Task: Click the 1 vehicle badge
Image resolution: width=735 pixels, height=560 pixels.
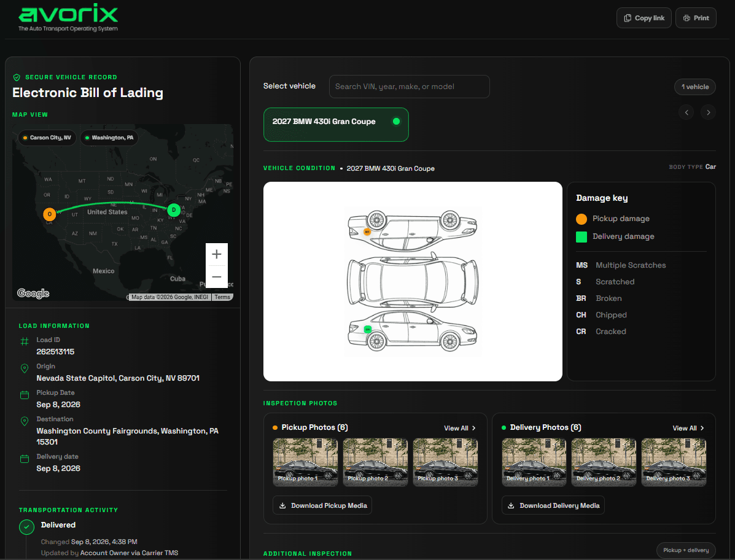Action: pos(694,87)
